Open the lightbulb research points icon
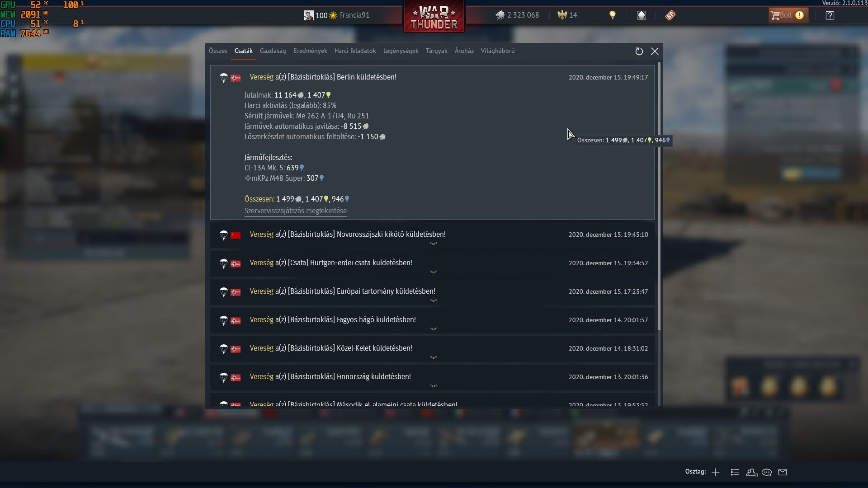 [x=613, y=15]
